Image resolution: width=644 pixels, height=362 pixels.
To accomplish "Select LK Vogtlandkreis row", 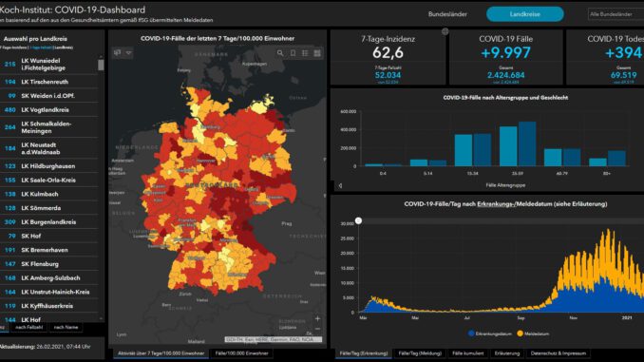I will (49, 109).
